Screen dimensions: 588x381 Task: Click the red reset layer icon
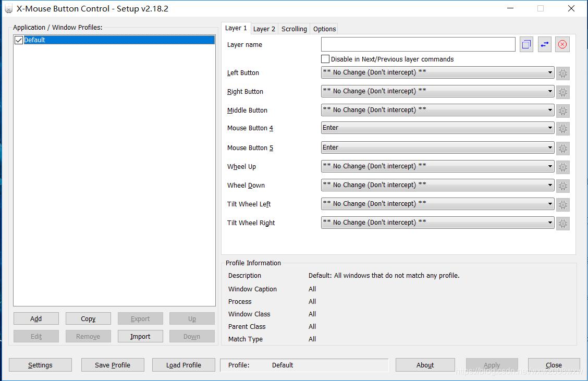562,44
